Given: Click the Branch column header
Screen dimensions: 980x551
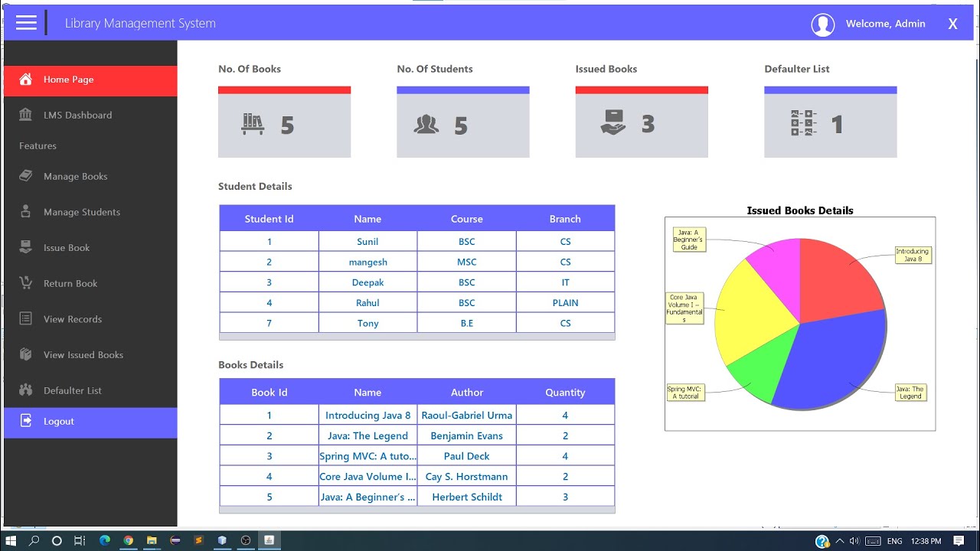Looking at the screenshot, I should pyautogui.click(x=565, y=219).
